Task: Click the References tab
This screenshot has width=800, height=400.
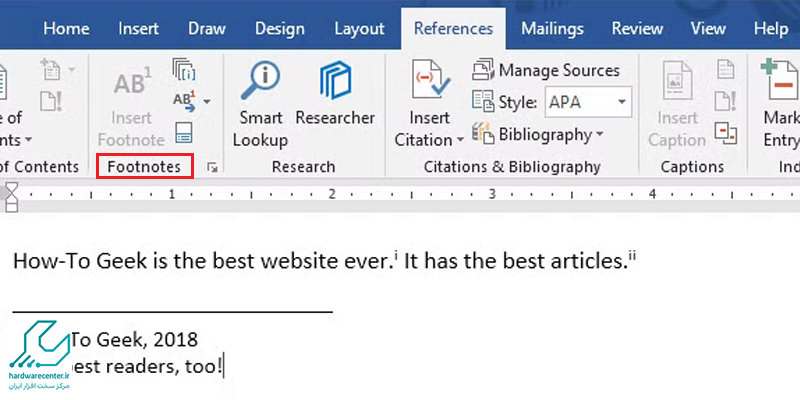Action: [454, 29]
